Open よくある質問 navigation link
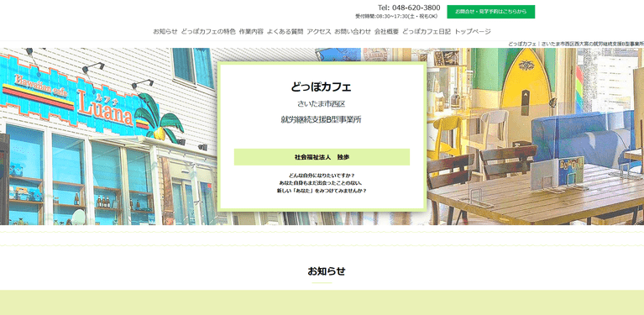Screen dimensions: 644x315 point(285,32)
